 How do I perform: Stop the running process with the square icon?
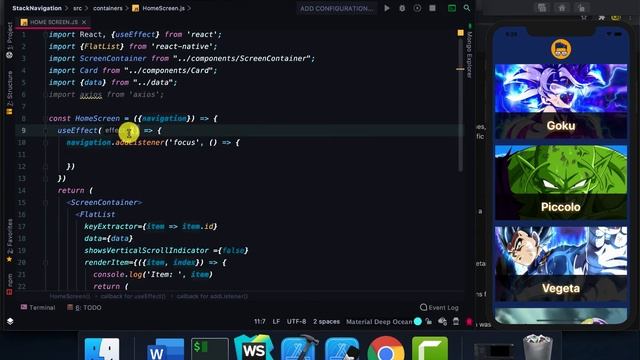tap(432, 8)
